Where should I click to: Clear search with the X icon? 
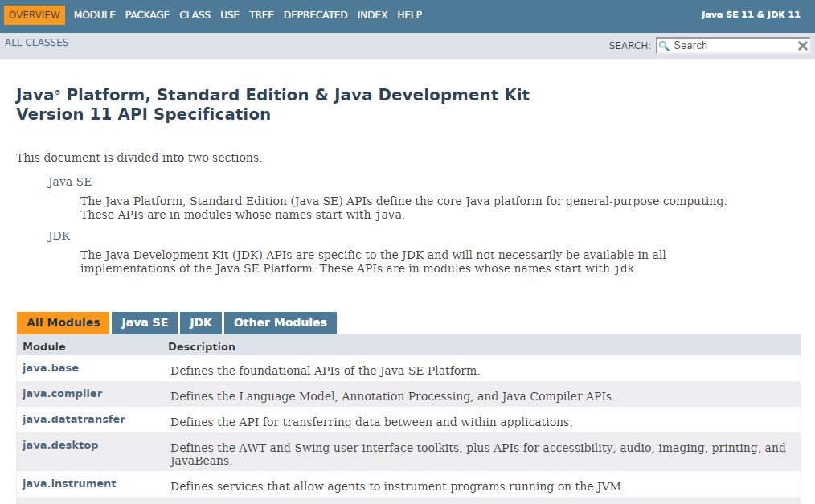coord(802,46)
